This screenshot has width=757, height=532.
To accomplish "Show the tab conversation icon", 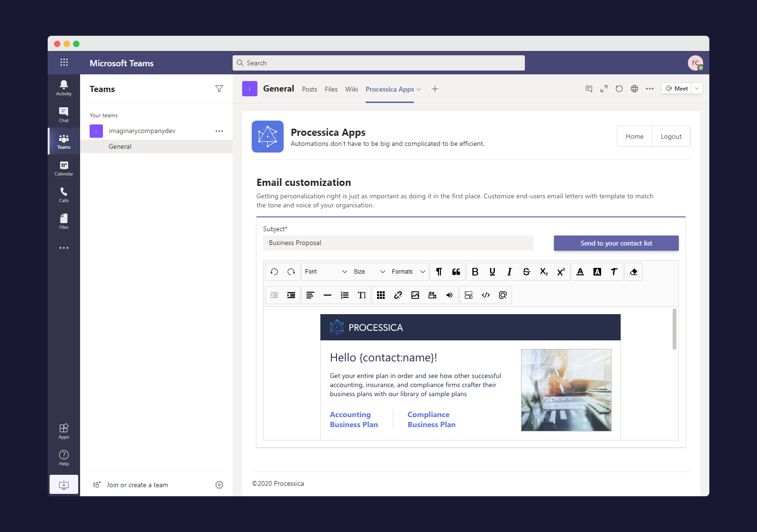I will (589, 89).
